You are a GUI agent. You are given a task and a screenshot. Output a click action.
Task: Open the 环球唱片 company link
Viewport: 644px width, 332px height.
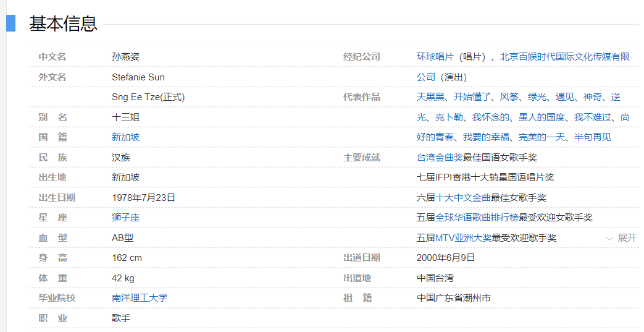coord(435,57)
